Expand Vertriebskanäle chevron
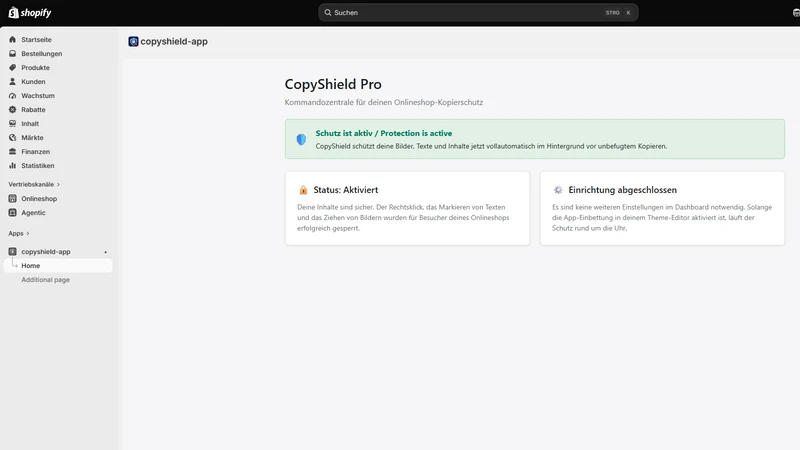Viewport: 800px width, 450px height. pyautogui.click(x=58, y=184)
